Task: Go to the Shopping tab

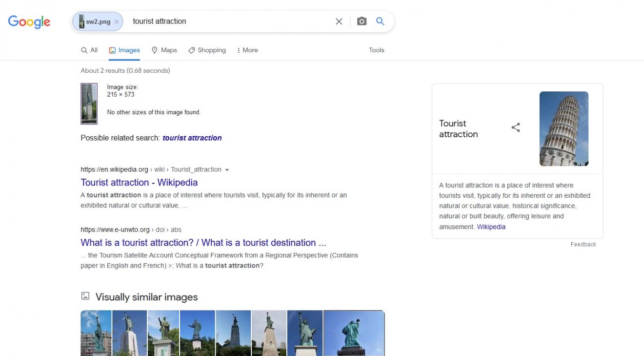Action: pyautogui.click(x=207, y=50)
